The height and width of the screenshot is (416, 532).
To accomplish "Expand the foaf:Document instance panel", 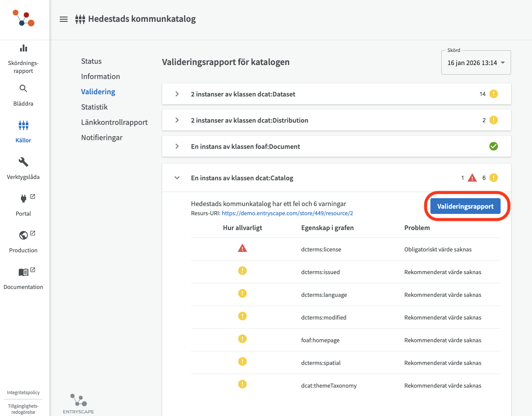I will coord(177,146).
